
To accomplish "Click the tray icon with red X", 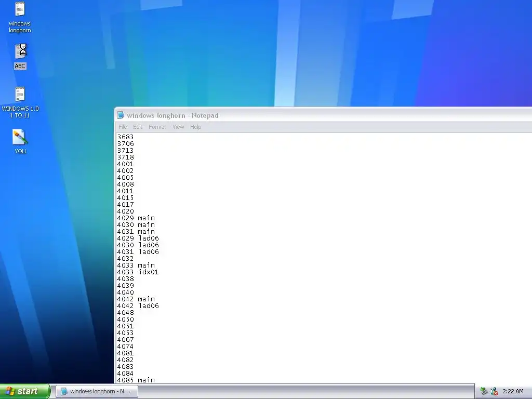I will pyautogui.click(x=494, y=391).
